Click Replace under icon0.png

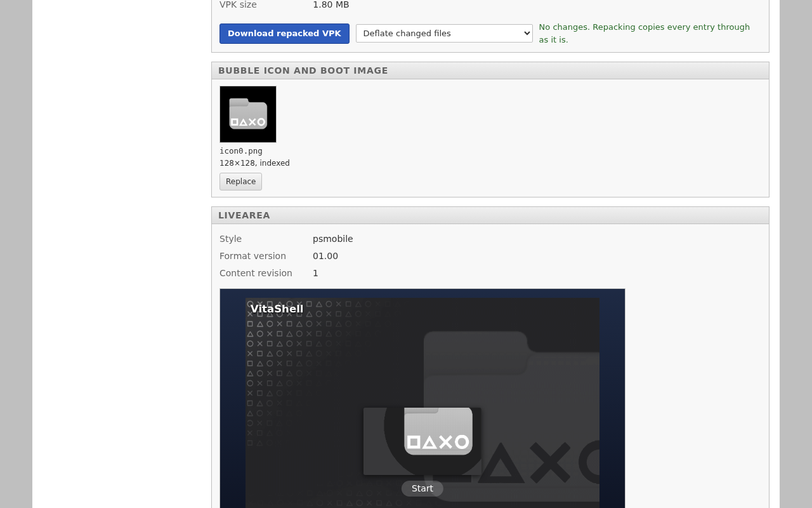(240, 182)
